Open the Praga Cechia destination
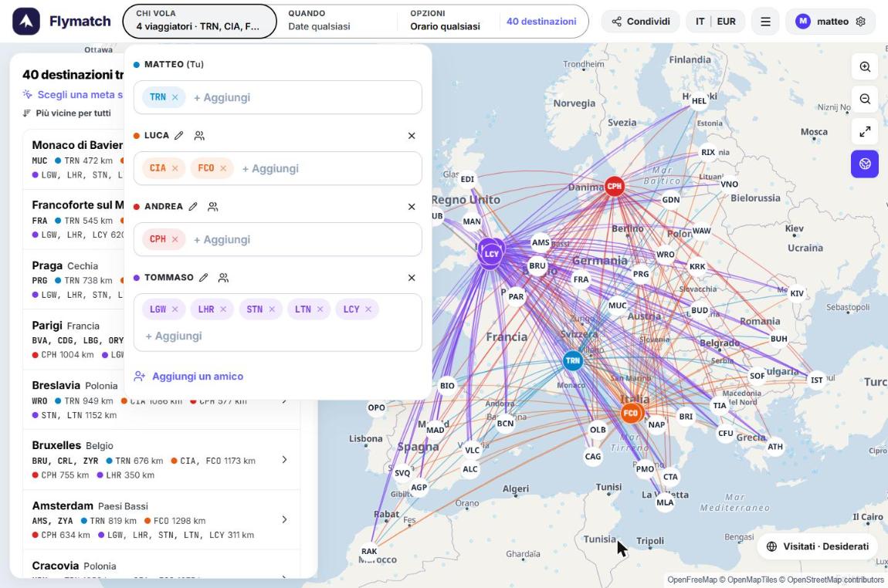The image size is (888, 588). 73,279
